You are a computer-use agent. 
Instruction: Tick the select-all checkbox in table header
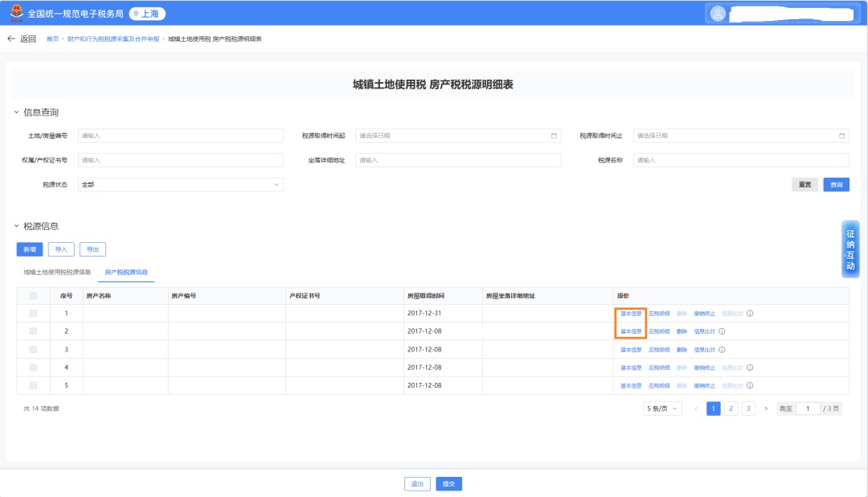coord(33,296)
